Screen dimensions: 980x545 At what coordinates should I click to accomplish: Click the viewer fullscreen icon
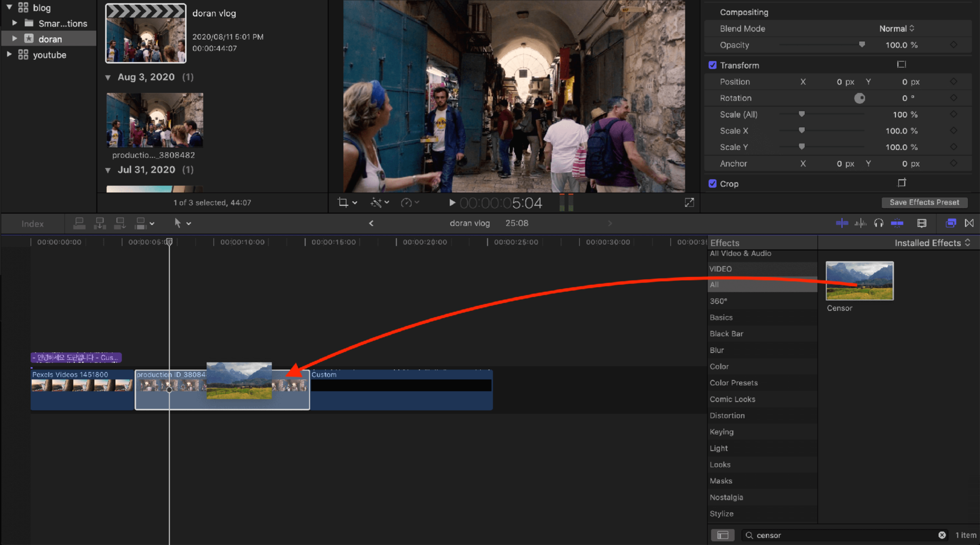coord(689,203)
